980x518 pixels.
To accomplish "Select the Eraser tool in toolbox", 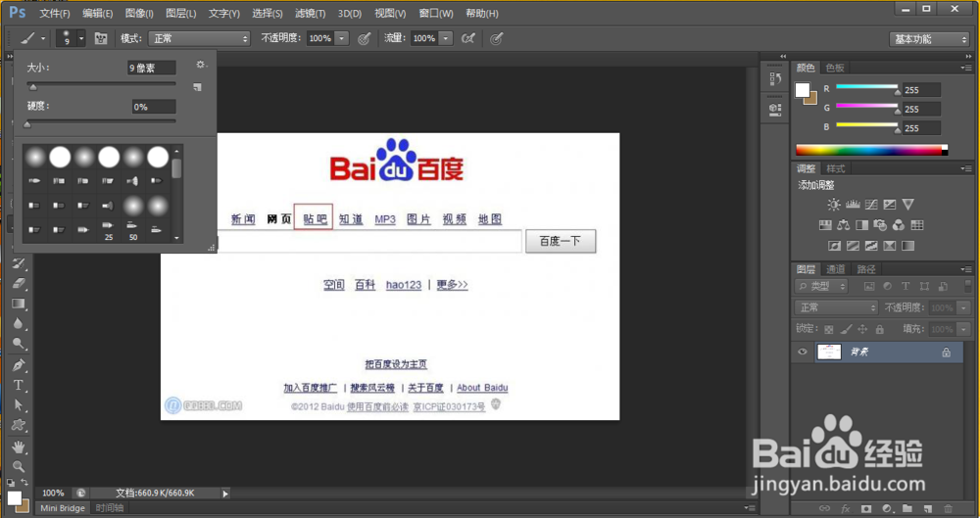I will coord(19,283).
